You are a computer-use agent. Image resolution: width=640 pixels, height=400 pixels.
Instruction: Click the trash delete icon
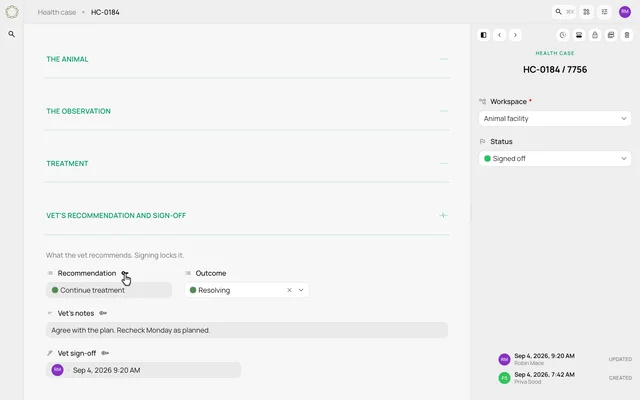[x=627, y=35]
